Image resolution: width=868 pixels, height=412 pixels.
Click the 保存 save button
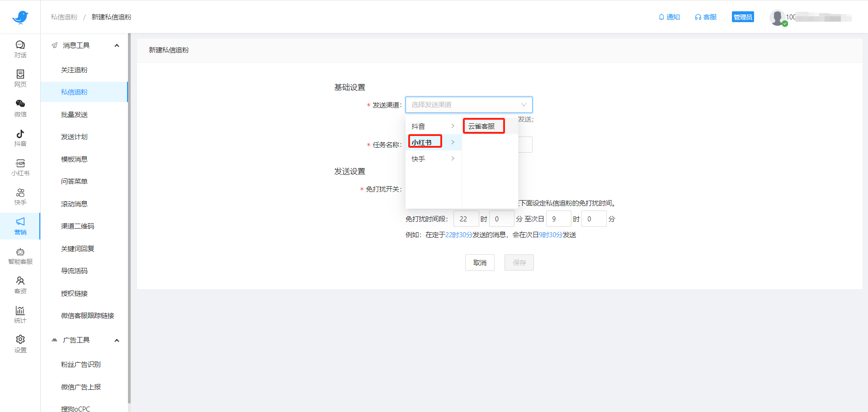[x=519, y=262]
